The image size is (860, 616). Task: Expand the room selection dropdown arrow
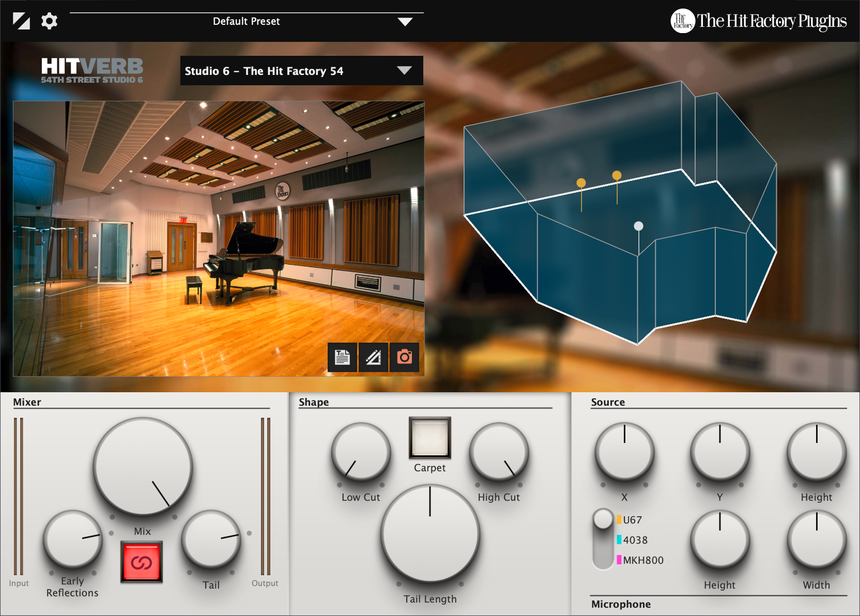[405, 71]
